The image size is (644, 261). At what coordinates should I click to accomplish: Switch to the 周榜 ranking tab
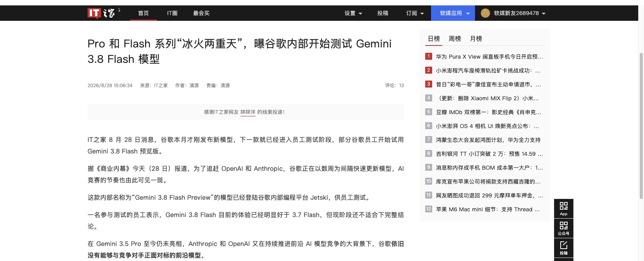pos(455,39)
